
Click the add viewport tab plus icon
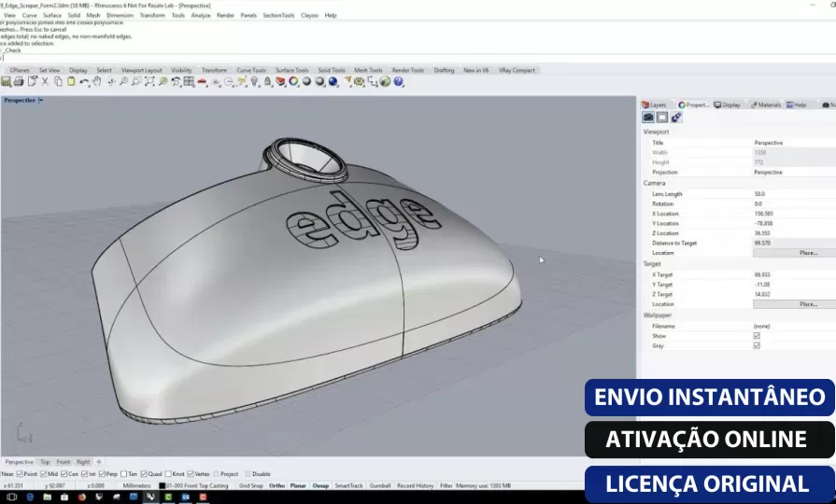click(99, 462)
